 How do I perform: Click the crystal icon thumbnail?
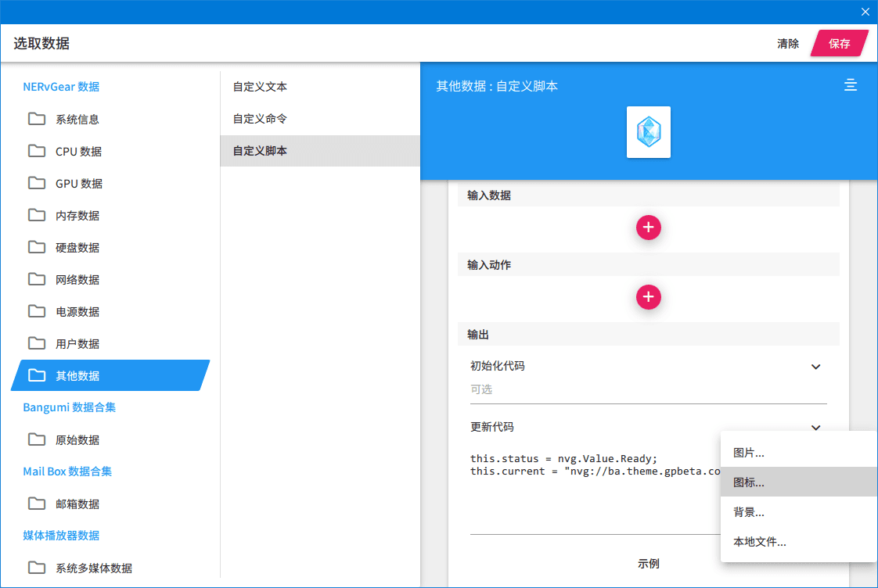tap(649, 132)
